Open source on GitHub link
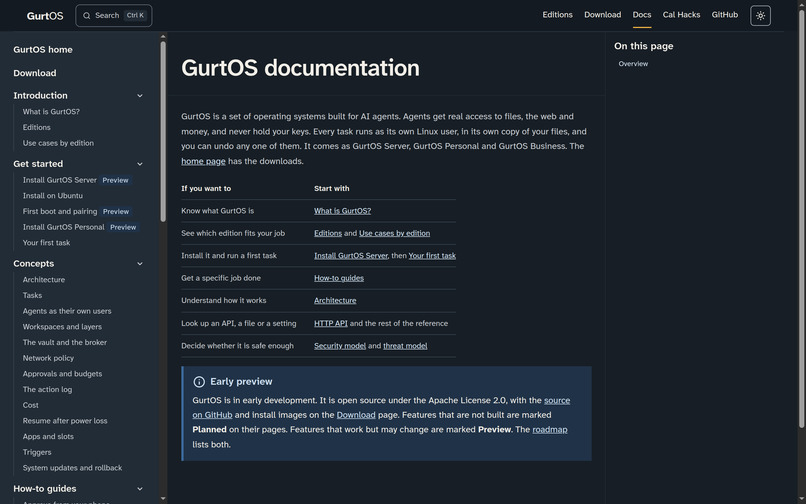This screenshot has width=806, height=504. pyautogui.click(x=557, y=401)
